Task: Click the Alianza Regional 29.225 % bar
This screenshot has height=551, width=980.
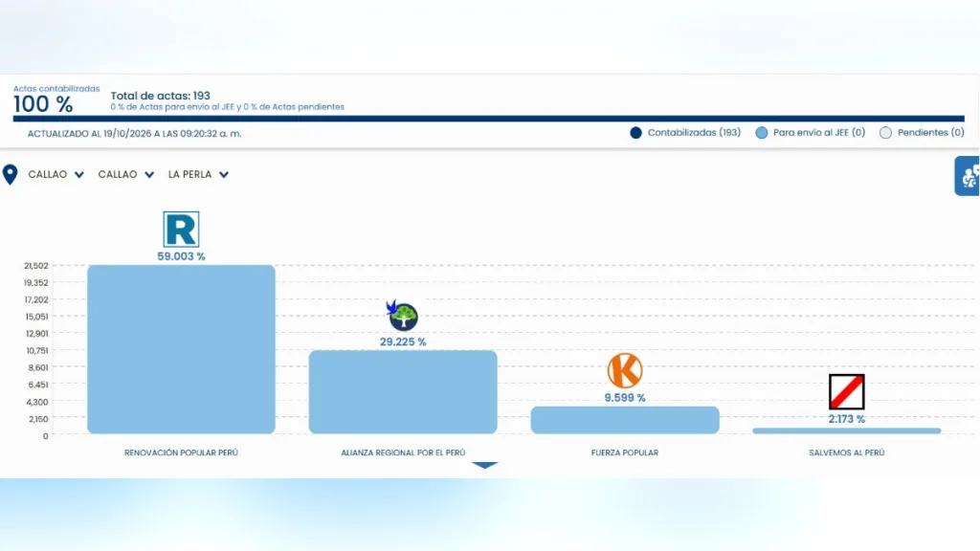Action: pos(403,391)
